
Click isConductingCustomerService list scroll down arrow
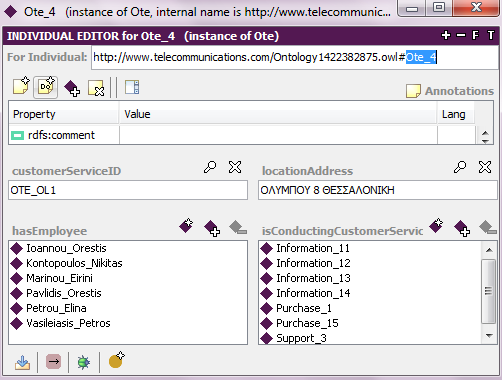pos(489,336)
